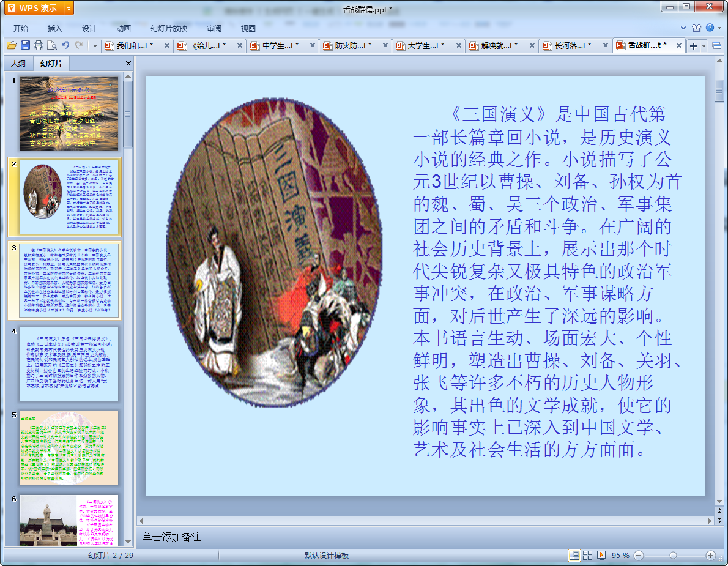This screenshot has height=566, width=728.
Task: Save the presentation with the floppy disk icon
Action: (x=25, y=45)
